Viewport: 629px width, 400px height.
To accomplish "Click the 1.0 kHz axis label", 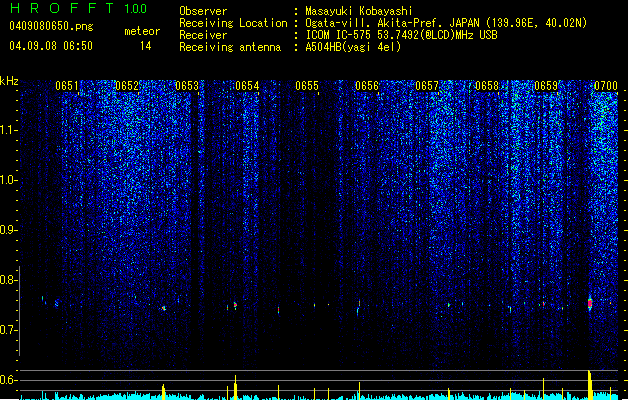I will 7,180.
